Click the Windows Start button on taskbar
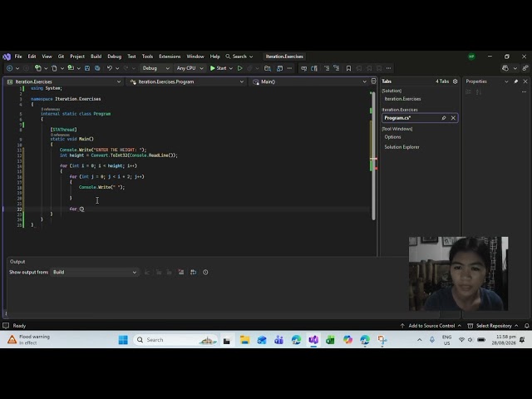 (x=123, y=340)
